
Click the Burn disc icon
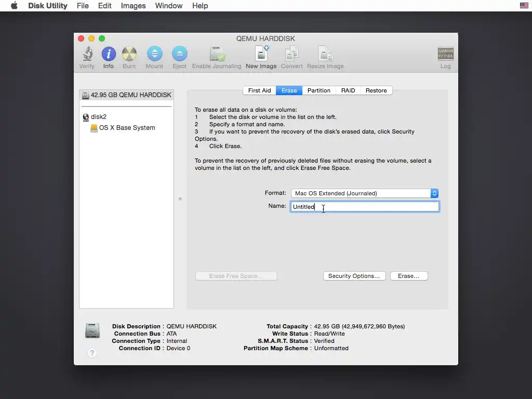pyautogui.click(x=129, y=54)
